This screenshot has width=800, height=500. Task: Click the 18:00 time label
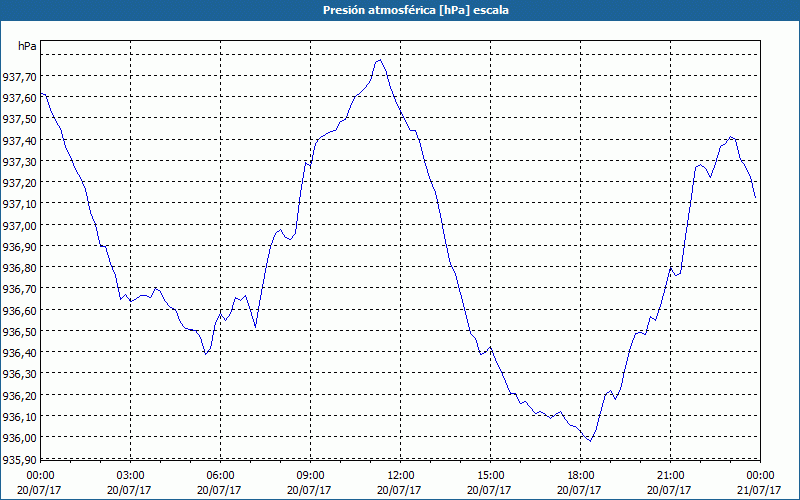point(580,476)
